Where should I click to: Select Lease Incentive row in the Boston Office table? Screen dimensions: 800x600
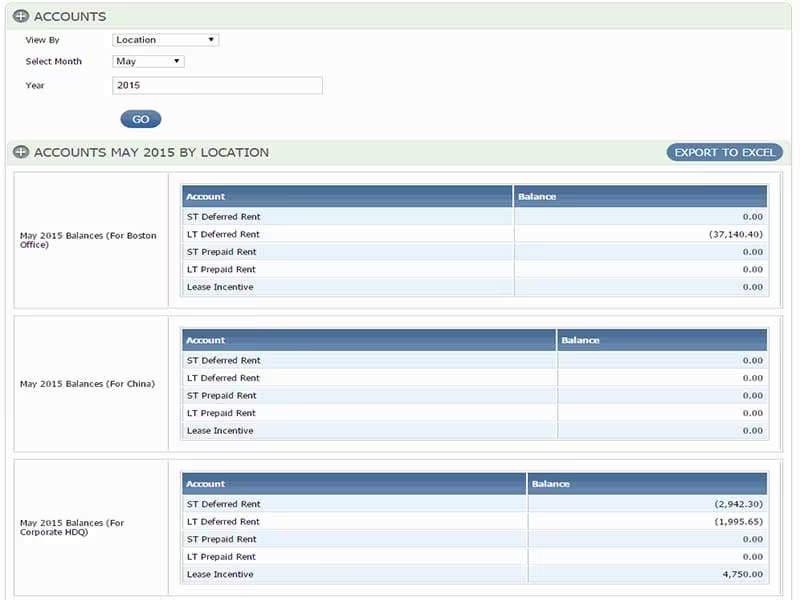(474, 287)
